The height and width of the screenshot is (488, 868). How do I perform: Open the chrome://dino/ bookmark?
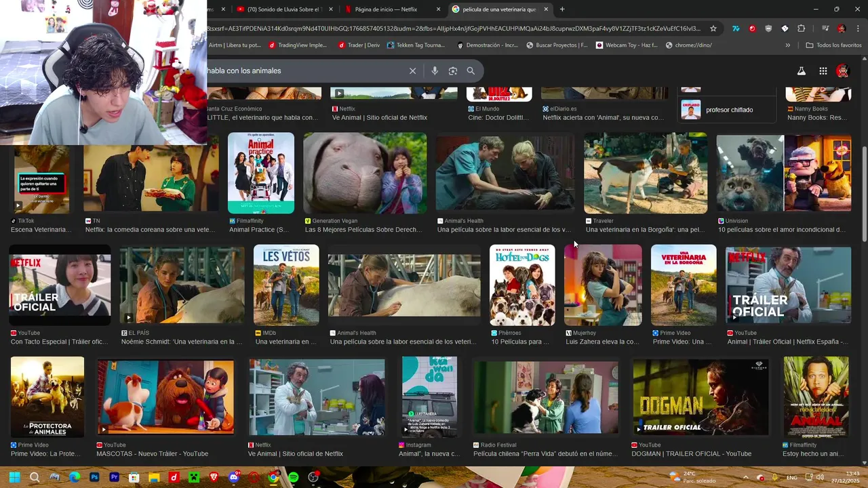pyautogui.click(x=688, y=45)
